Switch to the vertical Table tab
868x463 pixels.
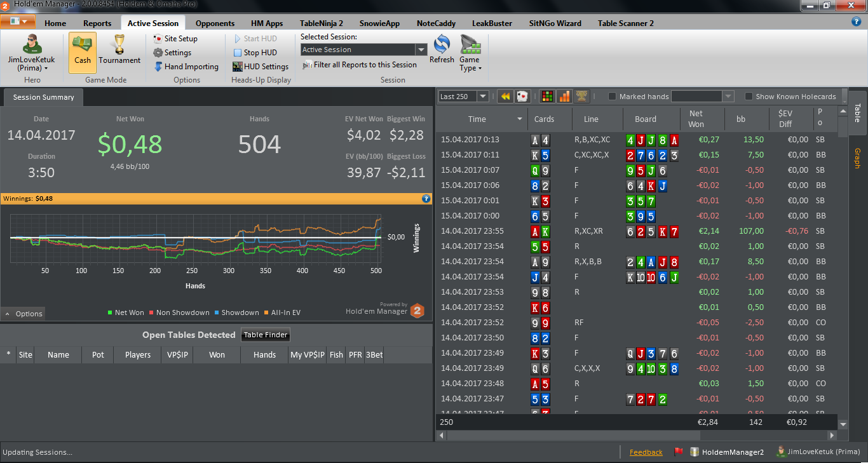(857, 113)
